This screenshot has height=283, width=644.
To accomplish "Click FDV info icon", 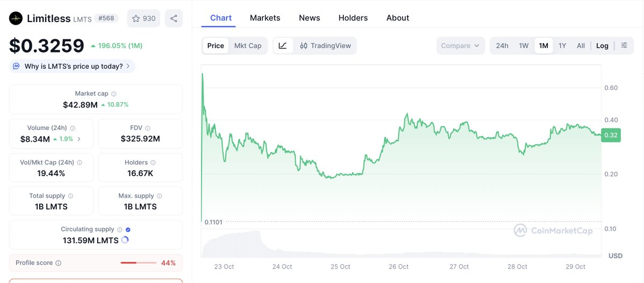I will coord(148,128).
